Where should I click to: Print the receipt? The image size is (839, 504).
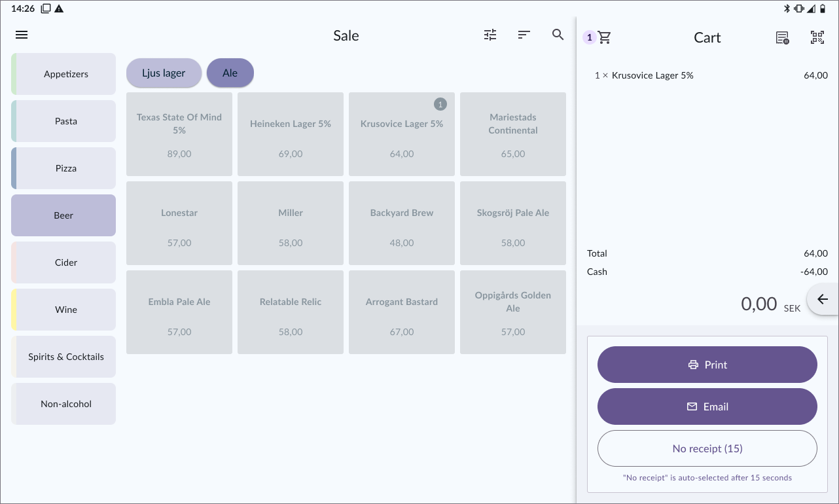707,365
